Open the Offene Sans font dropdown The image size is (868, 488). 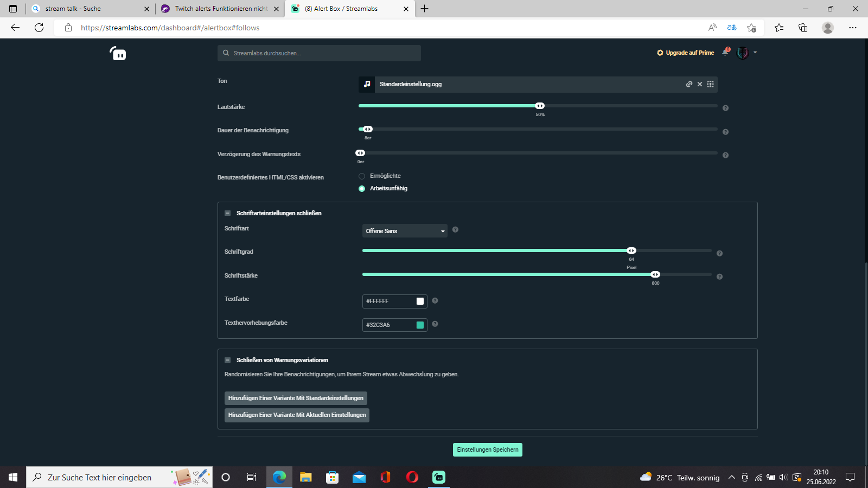(x=405, y=231)
